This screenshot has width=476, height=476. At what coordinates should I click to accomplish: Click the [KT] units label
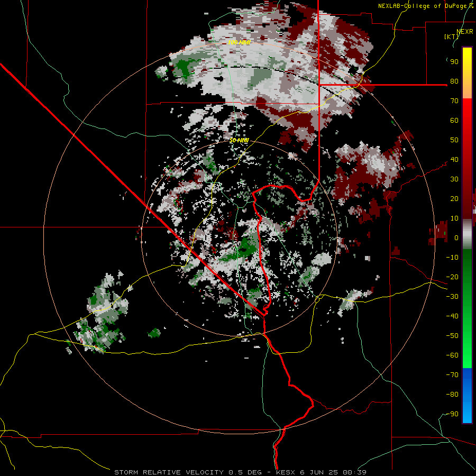[452, 36]
